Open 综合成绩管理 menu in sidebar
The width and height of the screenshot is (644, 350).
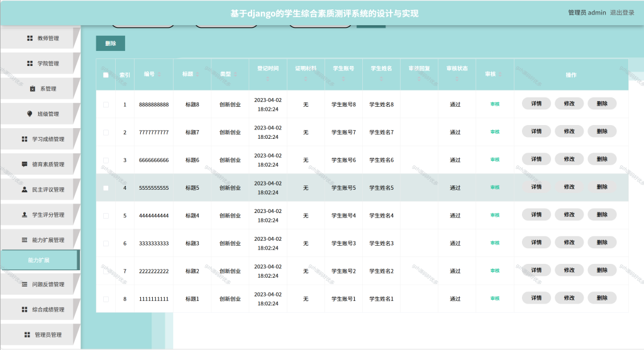pyautogui.click(x=40, y=309)
